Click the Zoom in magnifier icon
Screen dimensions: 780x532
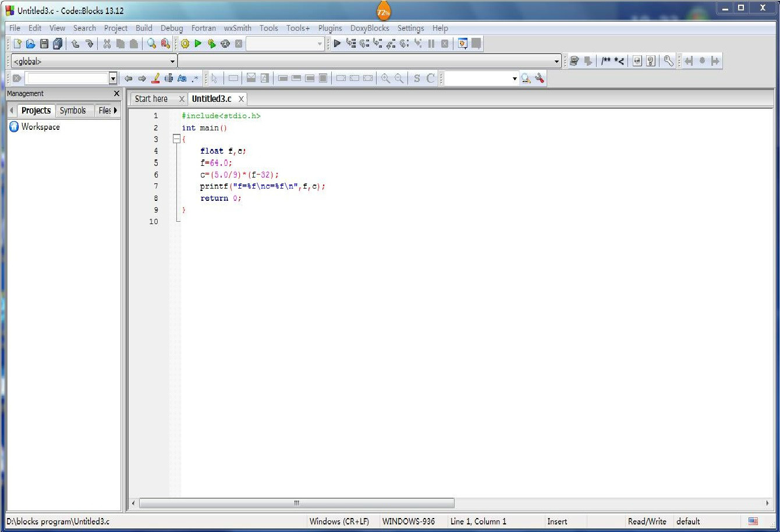(385, 78)
